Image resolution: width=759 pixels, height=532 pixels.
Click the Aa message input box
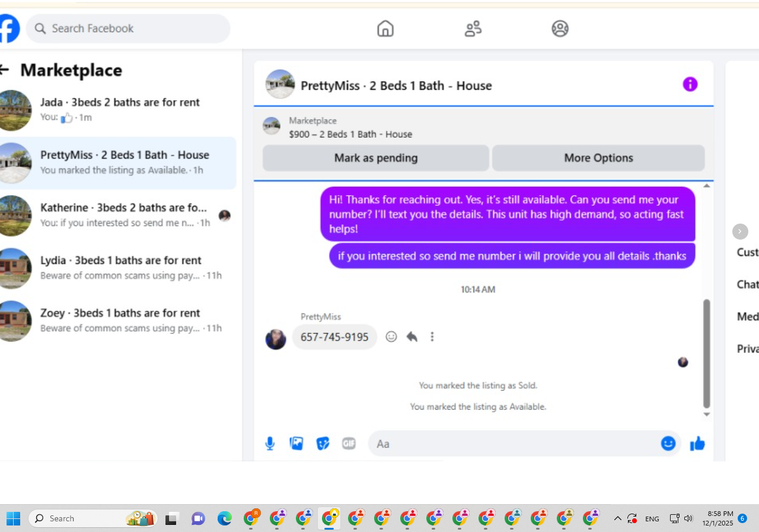pyautogui.click(x=512, y=444)
